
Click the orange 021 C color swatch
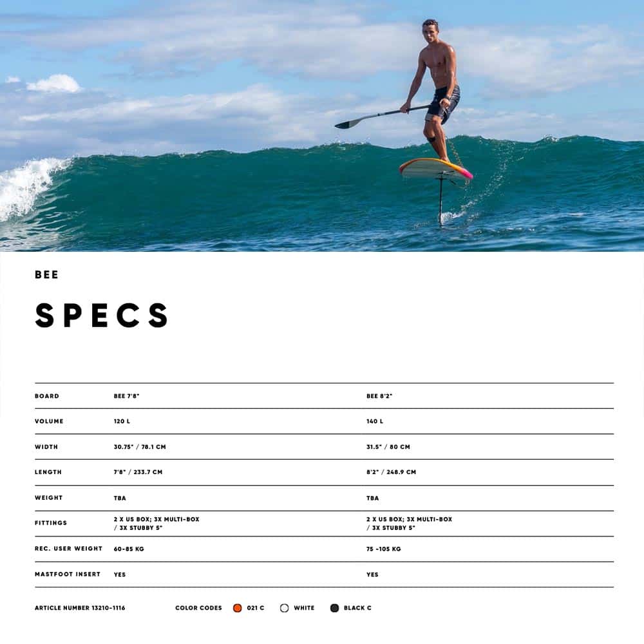tap(238, 608)
